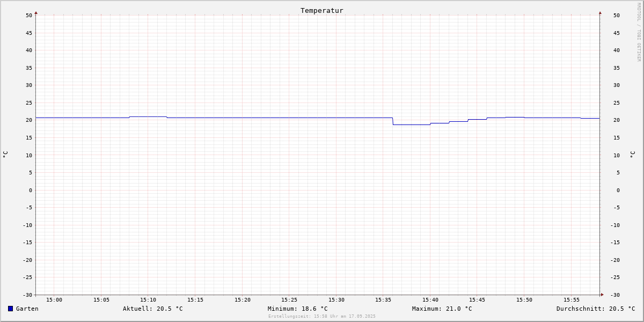
Task: Click the Aktuell: 20.5 °C value
Action: coord(153,309)
